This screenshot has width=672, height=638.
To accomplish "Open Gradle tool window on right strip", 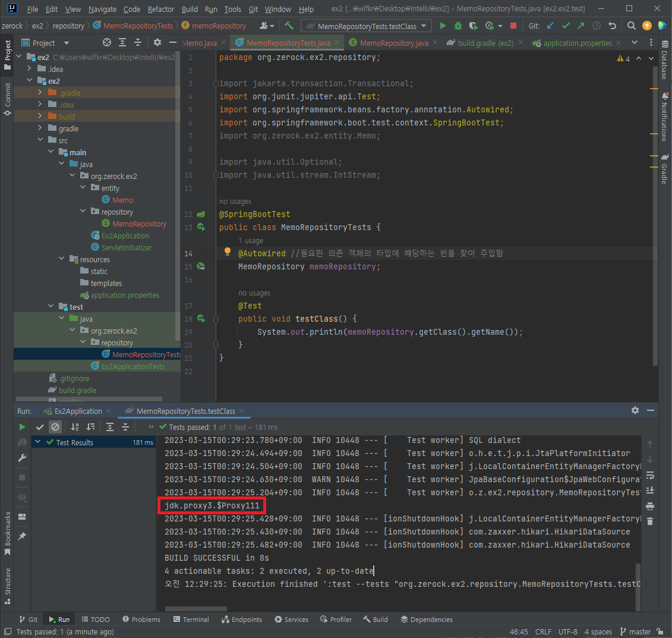I will point(665,168).
